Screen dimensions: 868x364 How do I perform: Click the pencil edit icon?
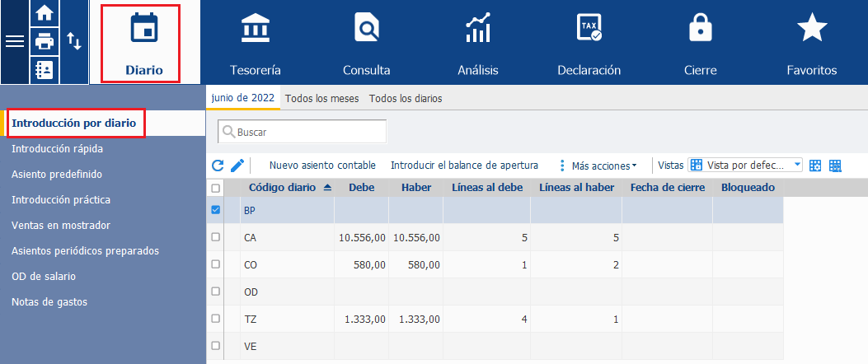point(237,166)
